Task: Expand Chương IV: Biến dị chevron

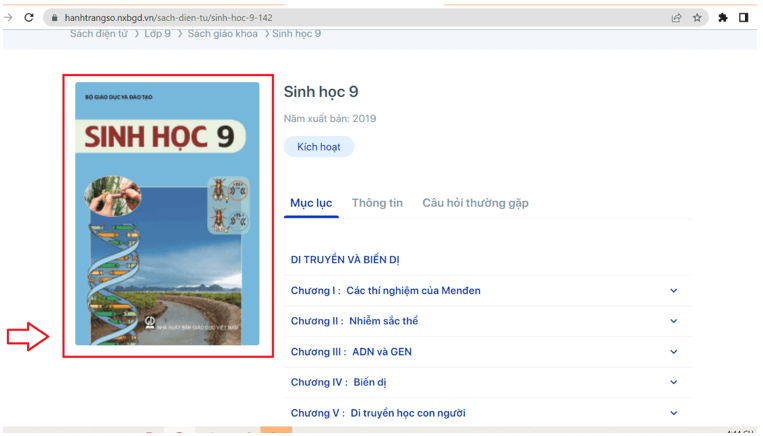Action: click(x=673, y=382)
